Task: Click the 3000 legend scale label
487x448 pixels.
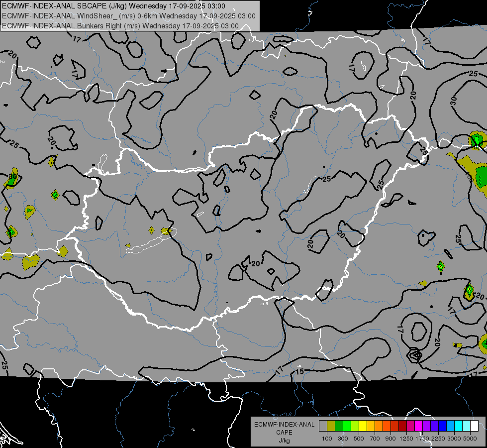Action: [x=454, y=439]
